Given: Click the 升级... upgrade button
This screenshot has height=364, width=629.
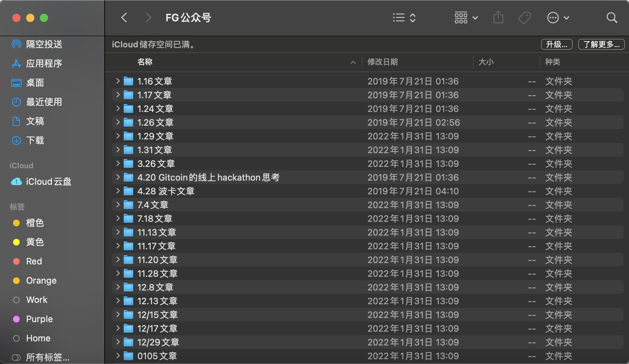Looking at the screenshot, I should [557, 44].
